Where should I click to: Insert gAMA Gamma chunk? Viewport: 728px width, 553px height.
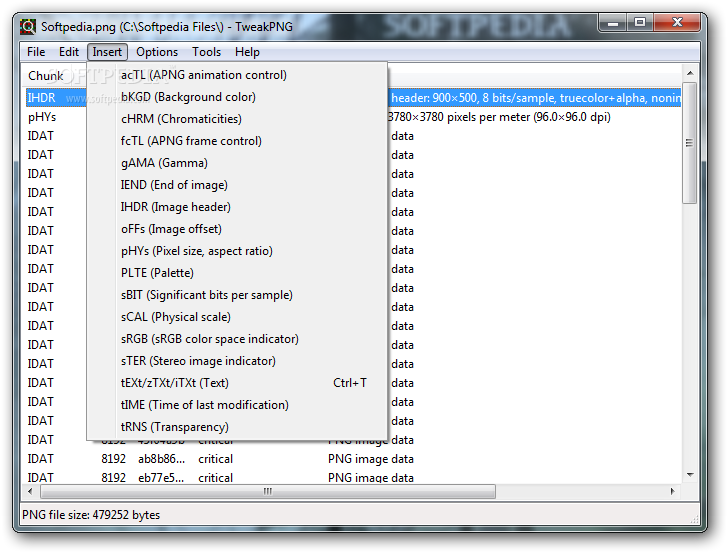point(237,163)
